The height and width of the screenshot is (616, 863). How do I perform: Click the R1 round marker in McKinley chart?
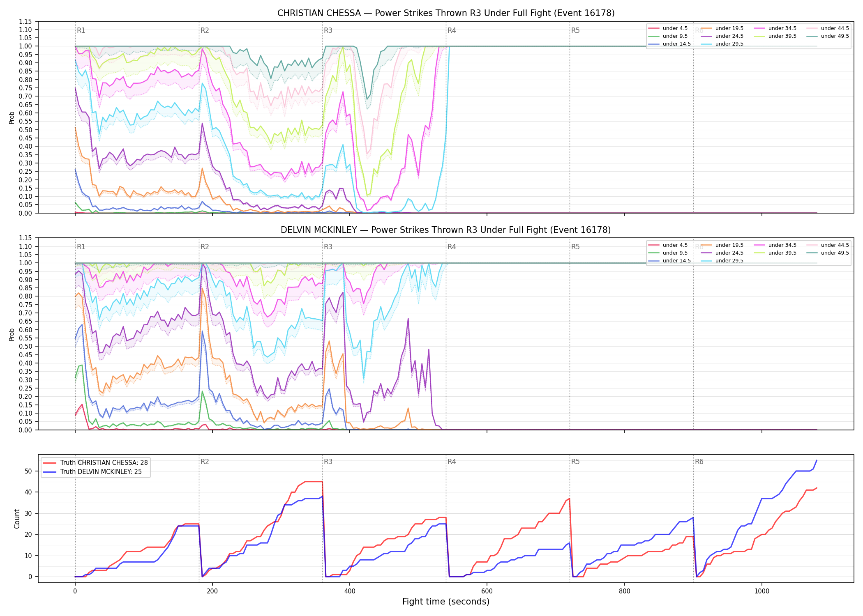(x=81, y=247)
